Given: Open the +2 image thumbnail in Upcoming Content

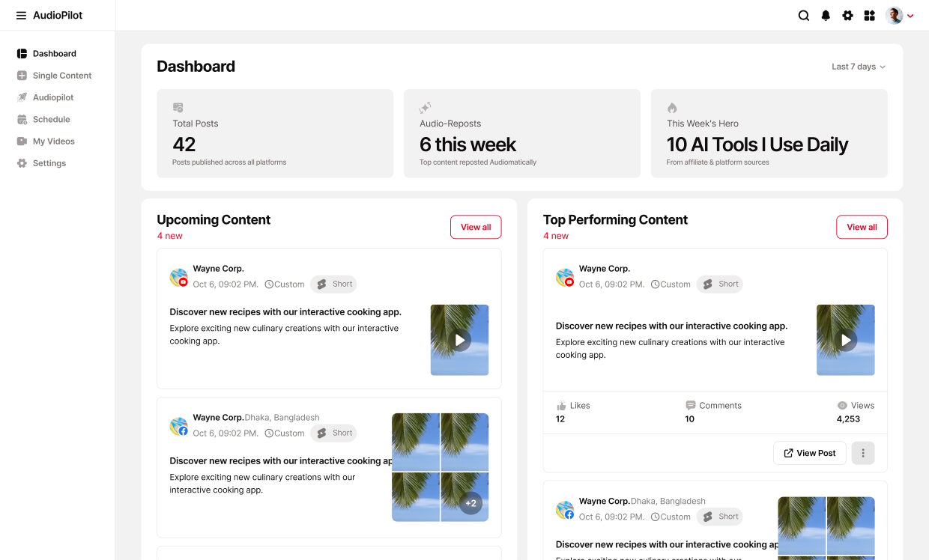Looking at the screenshot, I should tap(470, 503).
